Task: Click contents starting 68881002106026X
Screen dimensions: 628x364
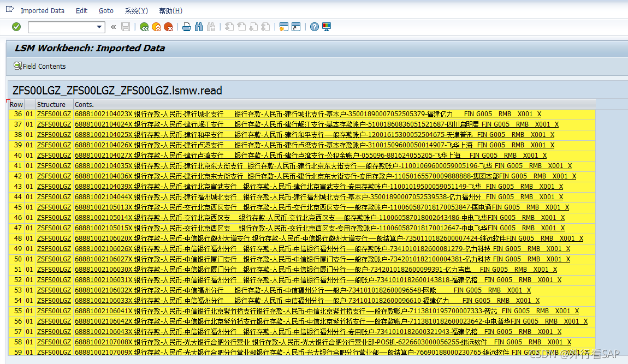Action: tap(323, 249)
